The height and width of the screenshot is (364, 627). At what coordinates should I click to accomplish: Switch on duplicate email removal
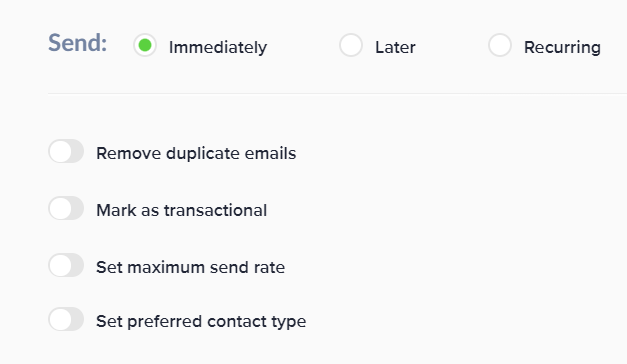tap(66, 151)
